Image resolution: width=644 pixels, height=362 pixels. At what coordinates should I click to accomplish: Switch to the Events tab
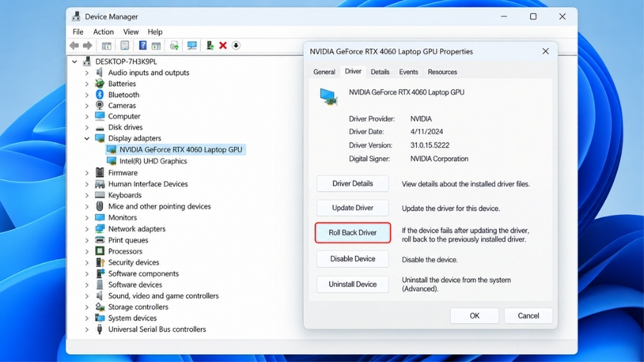409,72
